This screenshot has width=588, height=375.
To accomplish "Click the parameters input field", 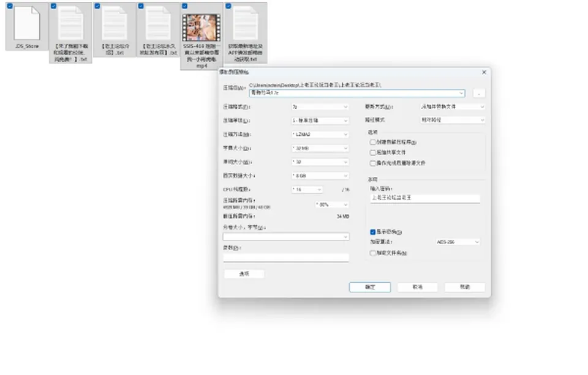I will pos(286,258).
